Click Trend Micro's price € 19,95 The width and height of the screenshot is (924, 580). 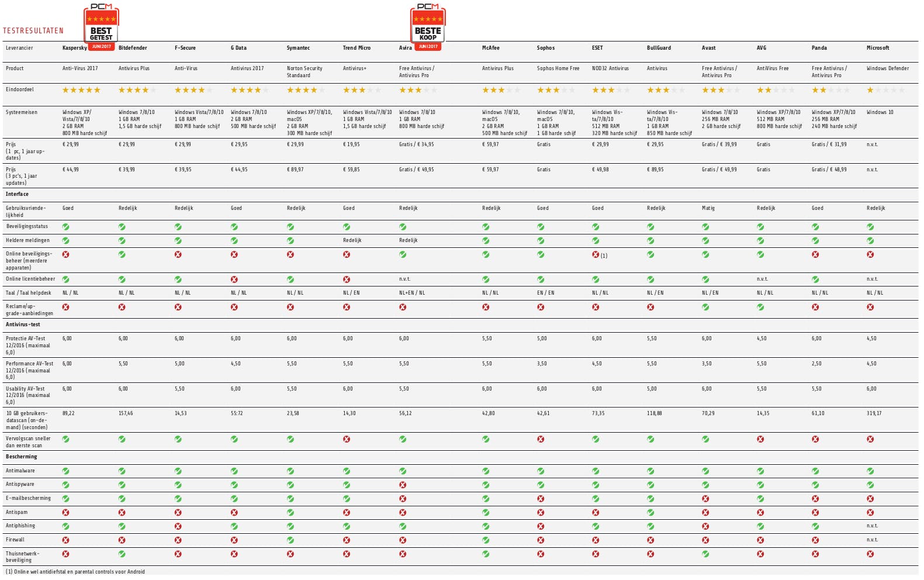point(351,144)
